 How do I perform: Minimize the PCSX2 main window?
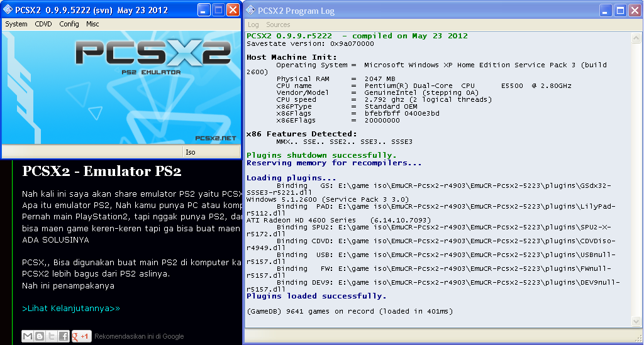pos(204,10)
